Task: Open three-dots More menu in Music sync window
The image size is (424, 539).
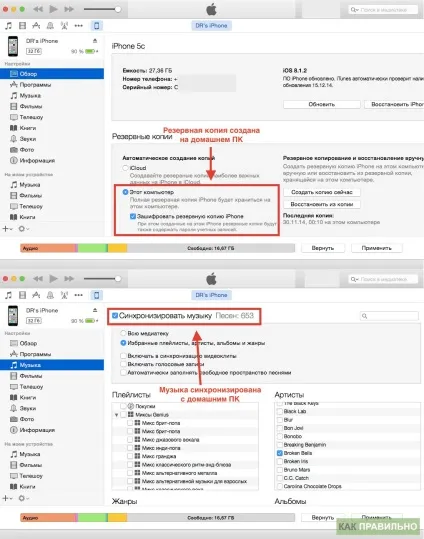Action: coord(79,295)
